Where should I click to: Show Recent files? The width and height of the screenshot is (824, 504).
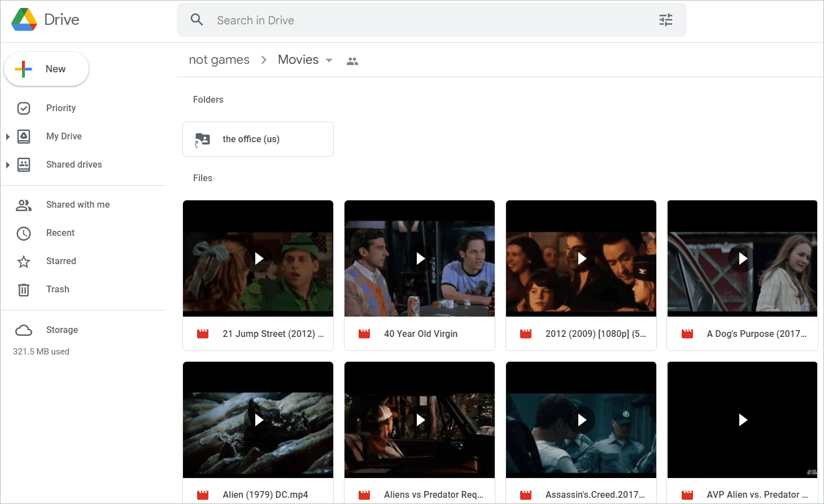point(60,233)
